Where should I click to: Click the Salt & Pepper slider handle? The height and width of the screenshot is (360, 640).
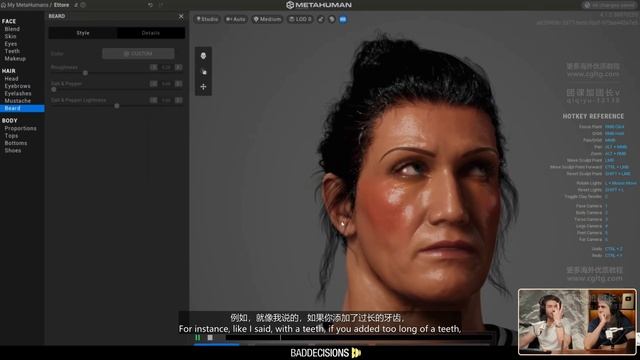(53, 89)
